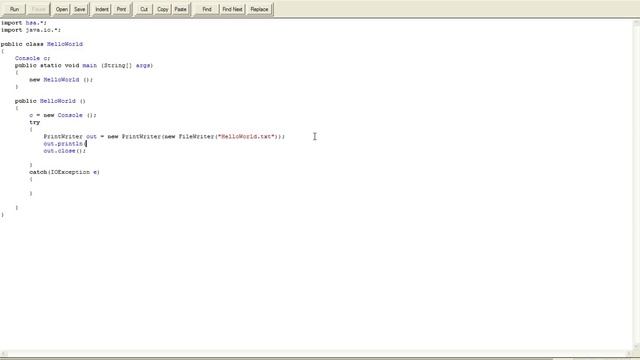Click the "catch(IOException e)" line
Screen dimensions: 640x360
click(64, 172)
